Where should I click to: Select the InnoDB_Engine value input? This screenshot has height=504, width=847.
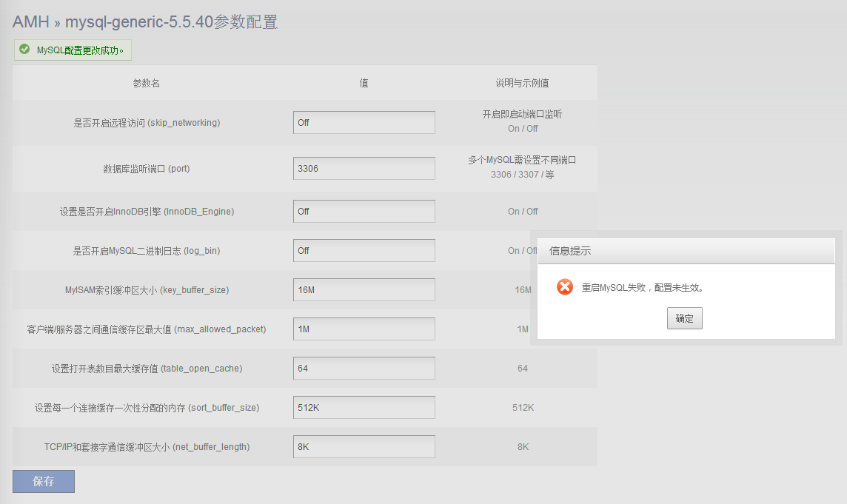pyautogui.click(x=364, y=212)
